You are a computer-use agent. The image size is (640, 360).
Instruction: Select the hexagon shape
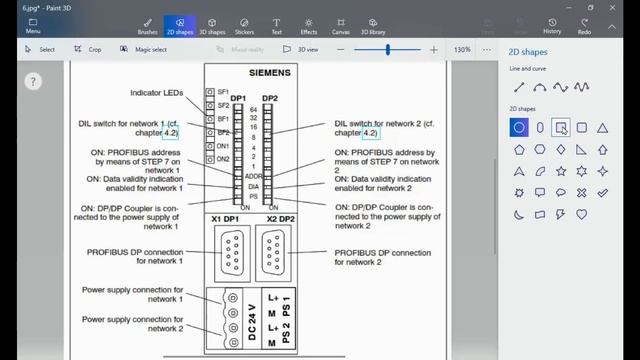[540, 150]
